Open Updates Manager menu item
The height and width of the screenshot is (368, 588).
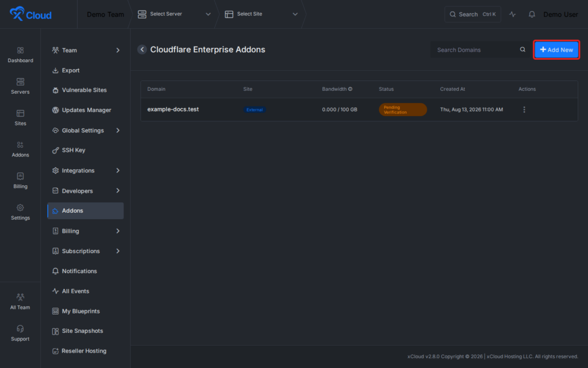(x=86, y=110)
